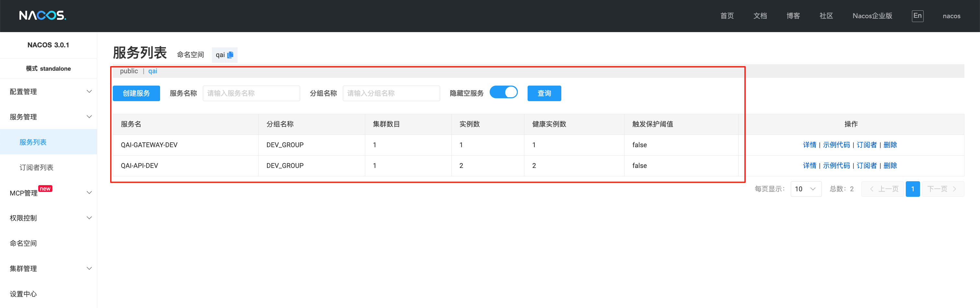The image size is (980, 308).
Task: Open 社区 in top navigation
Action: pos(826,16)
